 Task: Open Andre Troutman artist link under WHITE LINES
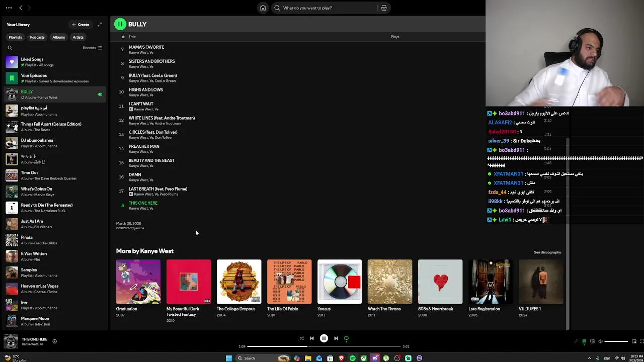pos(168,123)
